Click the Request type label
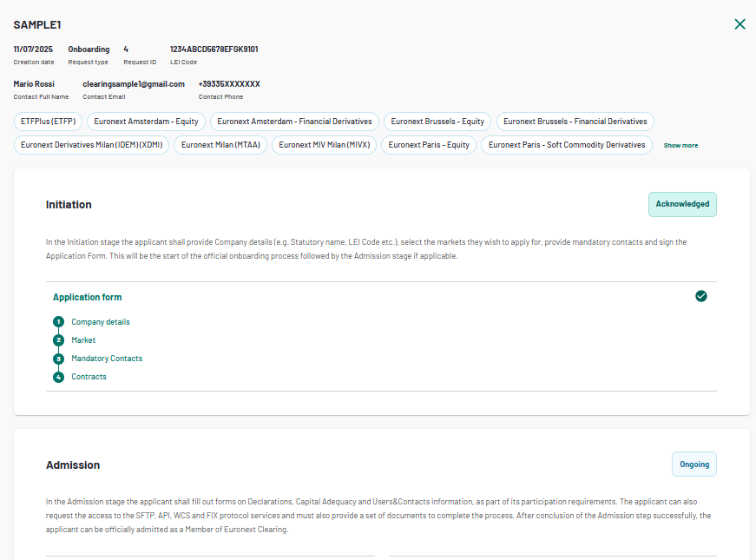The height and width of the screenshot is (560, 756). pyautogui.click(x=89, y=63)
